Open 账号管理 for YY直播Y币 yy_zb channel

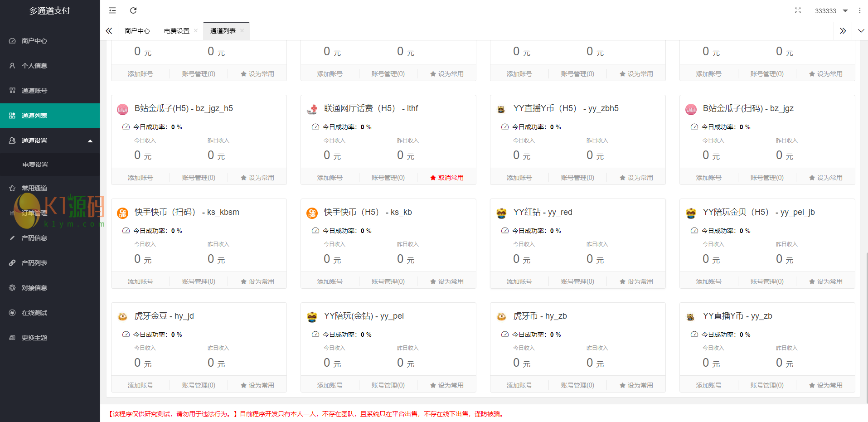(x=767, y=385)
